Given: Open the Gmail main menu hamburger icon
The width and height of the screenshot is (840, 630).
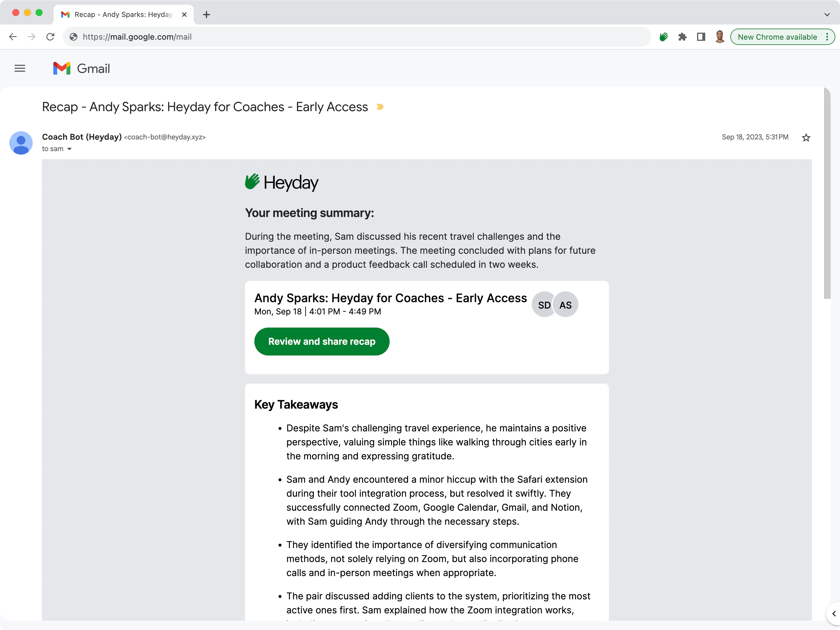Looking at the screenshot, I should click(x=20, y=68).
